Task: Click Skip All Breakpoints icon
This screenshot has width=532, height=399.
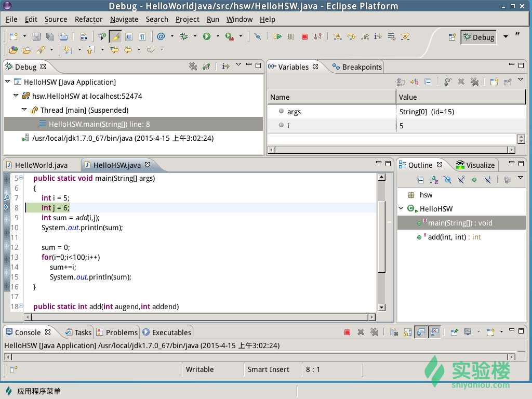Action: pos(258,36)
